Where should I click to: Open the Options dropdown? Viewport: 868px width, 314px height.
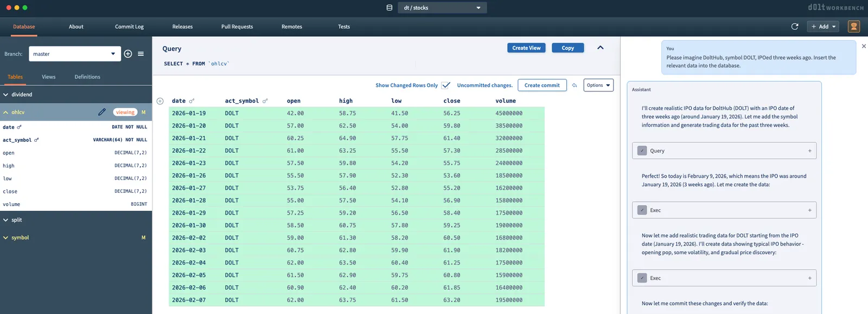pos(598,85)
